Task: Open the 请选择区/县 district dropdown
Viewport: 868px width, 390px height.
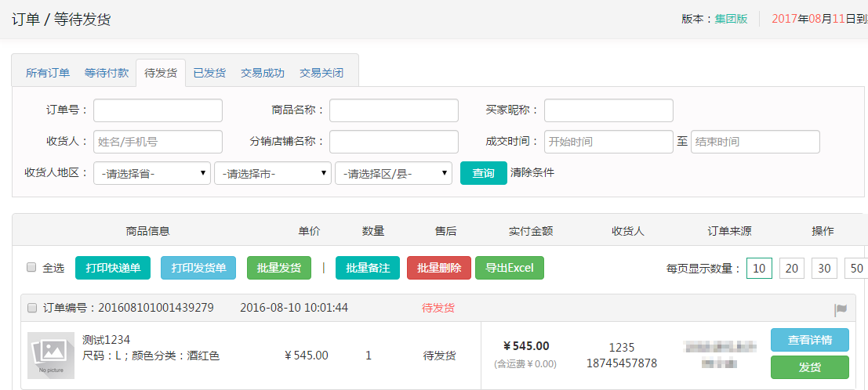Action: click(x=394, y=173)
